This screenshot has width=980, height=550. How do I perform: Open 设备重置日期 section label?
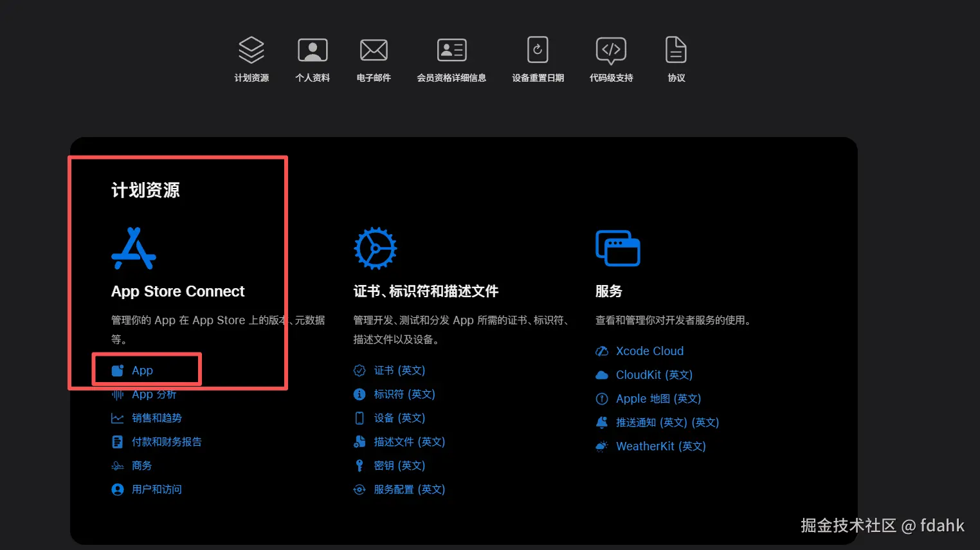pyautogui.click(x=538, y=78)
